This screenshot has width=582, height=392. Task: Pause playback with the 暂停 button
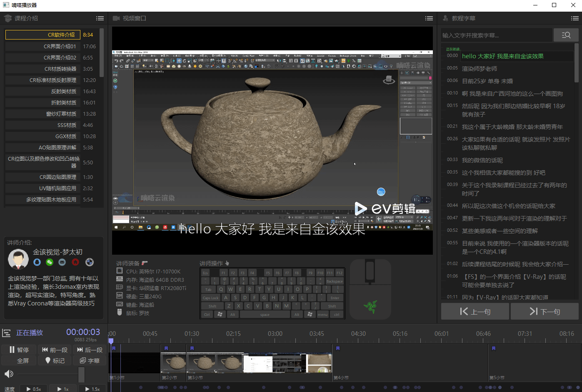[x=19, y=350]
